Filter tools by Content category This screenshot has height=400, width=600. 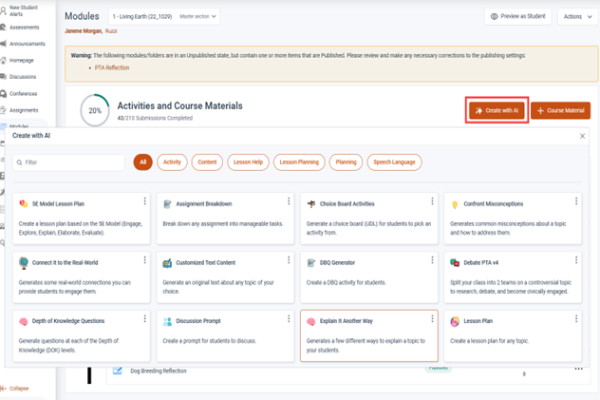pos(207,162)
